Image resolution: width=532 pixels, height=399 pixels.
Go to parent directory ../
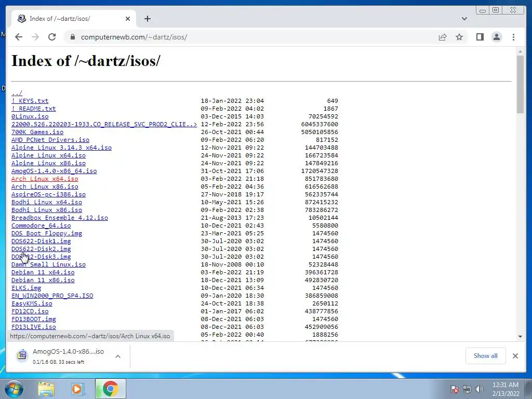tap(17, 93)
